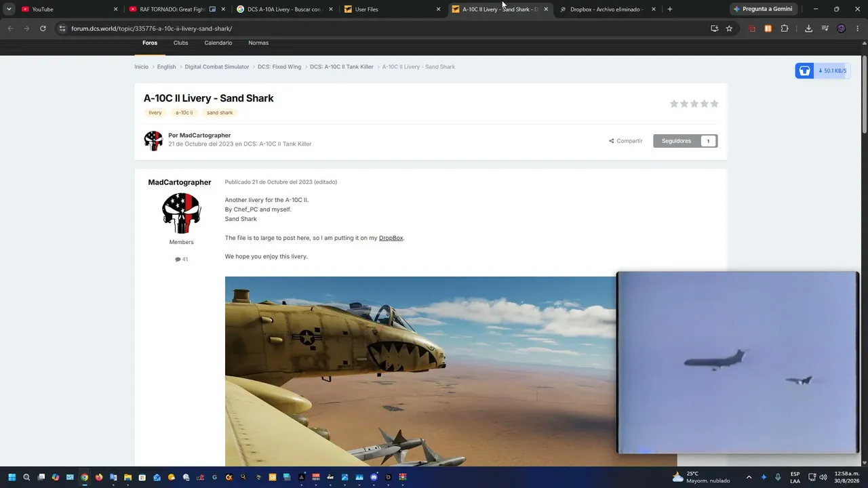
Task: Click the 'sand shark' tag
Action: pos(220,113)
